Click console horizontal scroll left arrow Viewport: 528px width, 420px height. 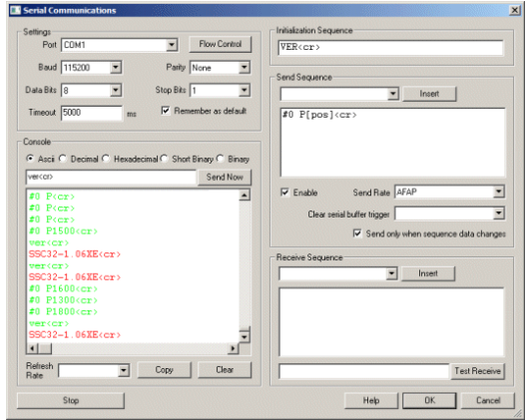coord(32,348)
